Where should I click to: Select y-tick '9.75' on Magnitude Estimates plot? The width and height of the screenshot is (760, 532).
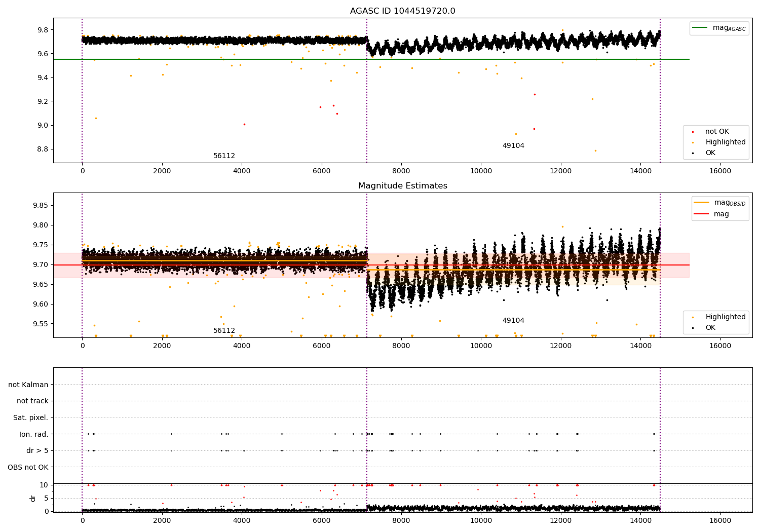(40, 245)
